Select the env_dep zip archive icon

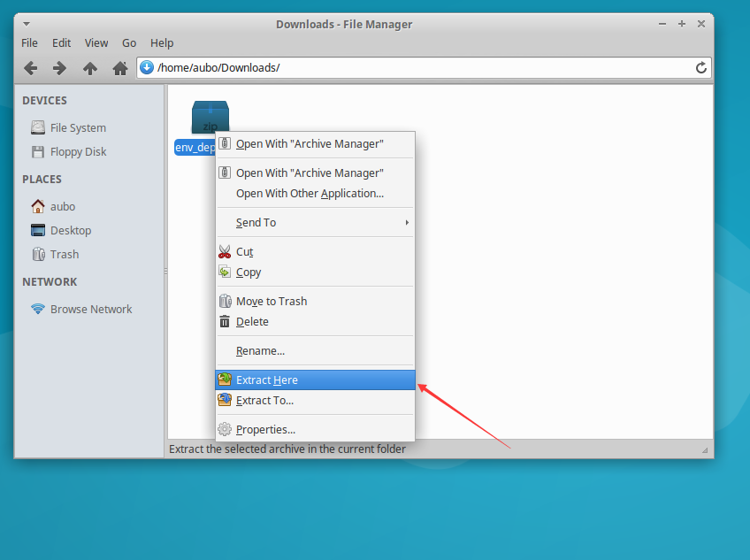[x=210, y=118]
